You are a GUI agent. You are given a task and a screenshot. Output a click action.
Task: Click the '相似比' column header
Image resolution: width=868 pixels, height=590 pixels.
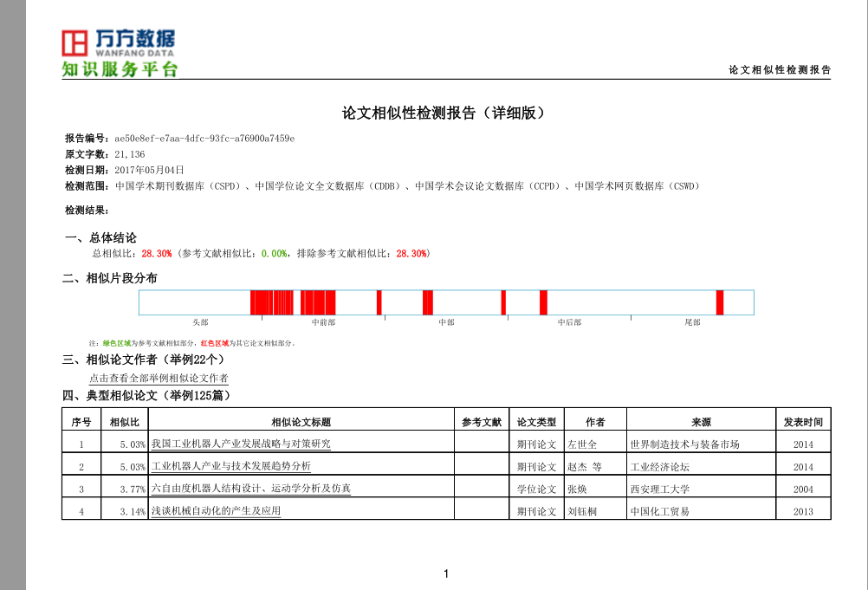point(125,422)
